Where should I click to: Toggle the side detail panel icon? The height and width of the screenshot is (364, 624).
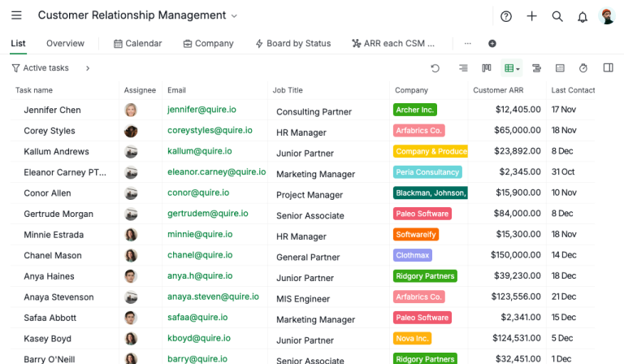tap(608, 67)
